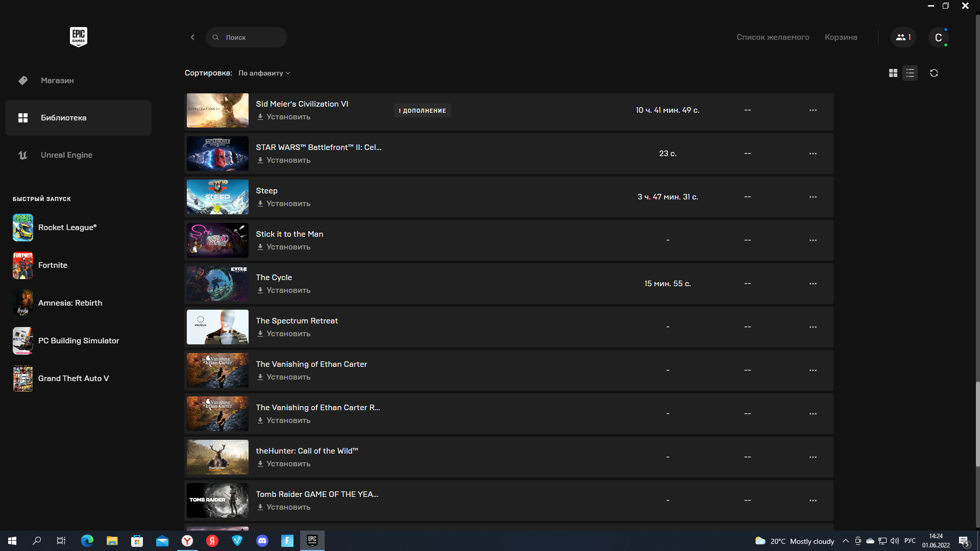The width and height of the screenshot is (980, 551).
Task: Open the Unreal Engine section
Action: click(x=78, y=155)
